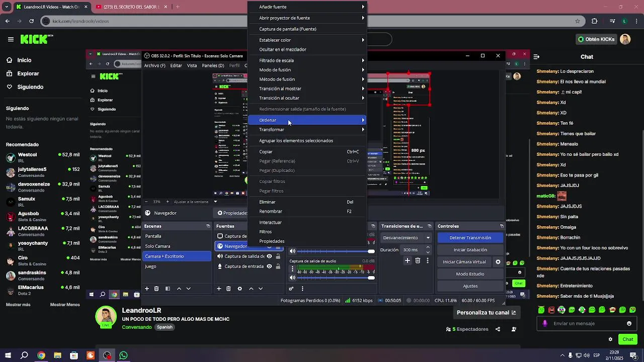This screenshot has height=362, width=644.
Task: Open the 33% preview zoom dropdown
Action: [x=156, y=202]
